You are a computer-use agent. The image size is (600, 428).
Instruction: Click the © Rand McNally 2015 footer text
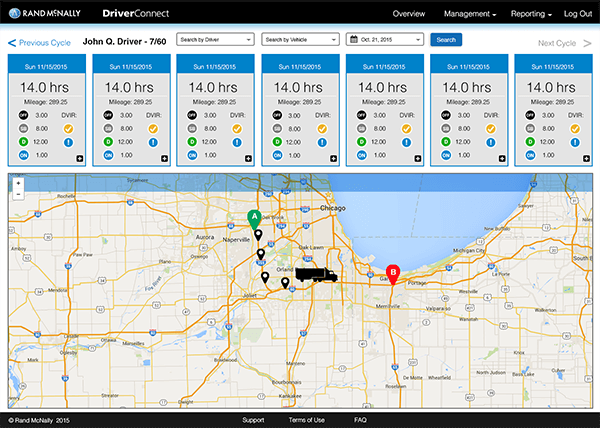pos(39,420)
